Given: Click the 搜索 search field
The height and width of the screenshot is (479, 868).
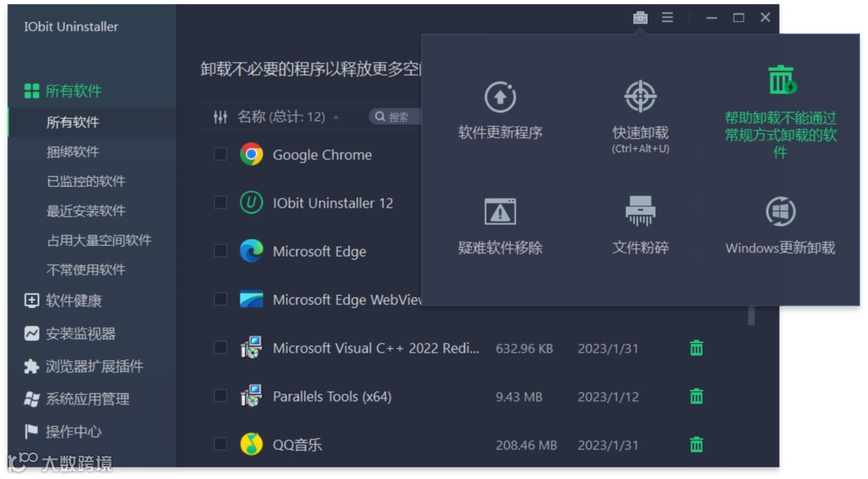Looking at the screenshot, I should pyautogui.click(x=395, y=117).
